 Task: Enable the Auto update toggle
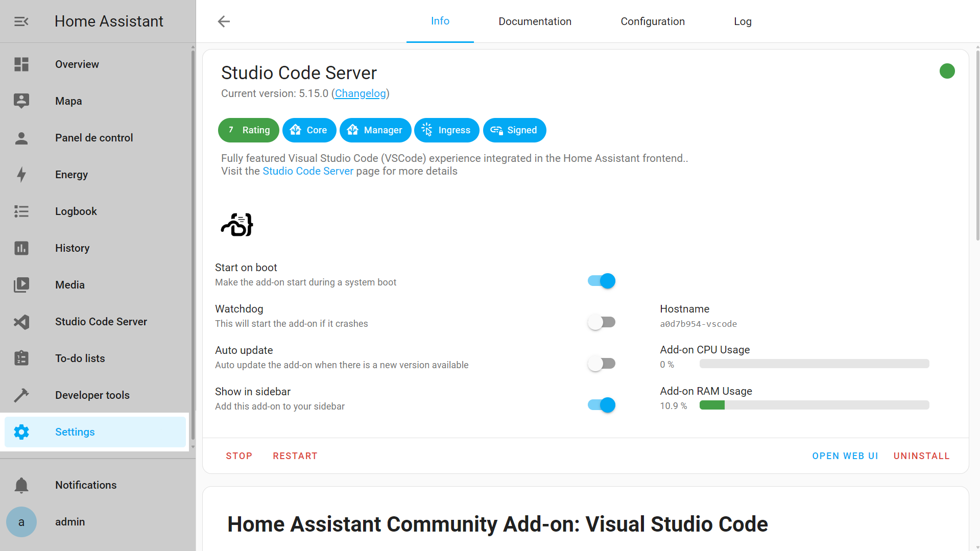click(x=601, y=364)
